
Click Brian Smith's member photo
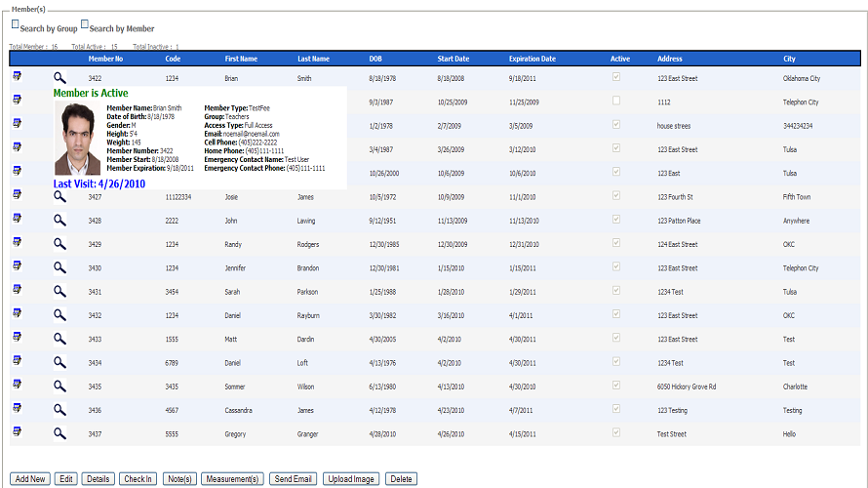pyautogui.click(x=79, y=140)
